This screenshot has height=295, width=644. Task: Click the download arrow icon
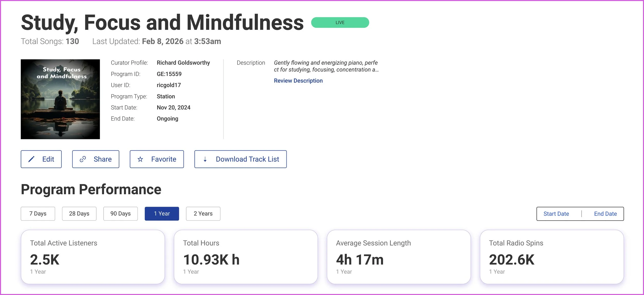click(205, 159)
